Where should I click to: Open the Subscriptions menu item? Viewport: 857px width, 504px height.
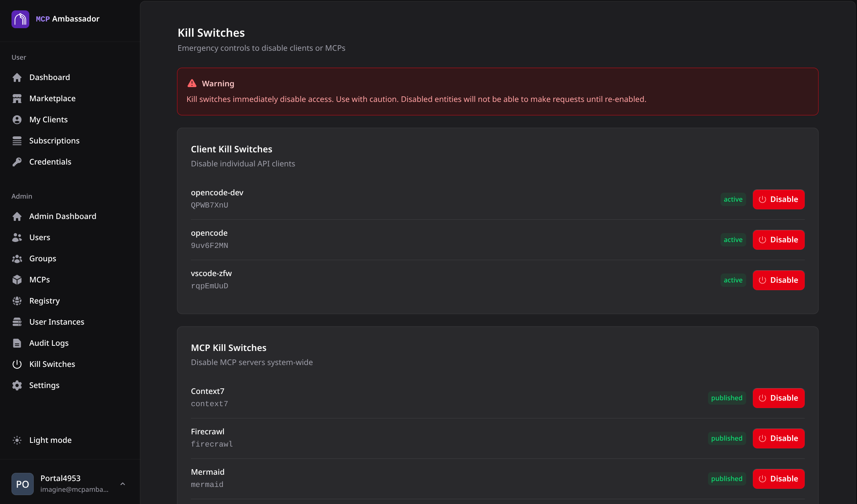pos(54,141)
